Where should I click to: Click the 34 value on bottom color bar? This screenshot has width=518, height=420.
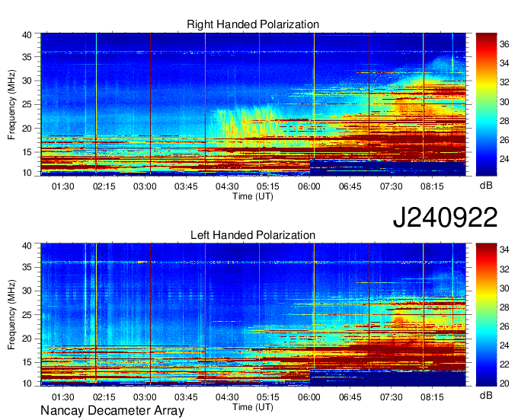pos(504,250)
